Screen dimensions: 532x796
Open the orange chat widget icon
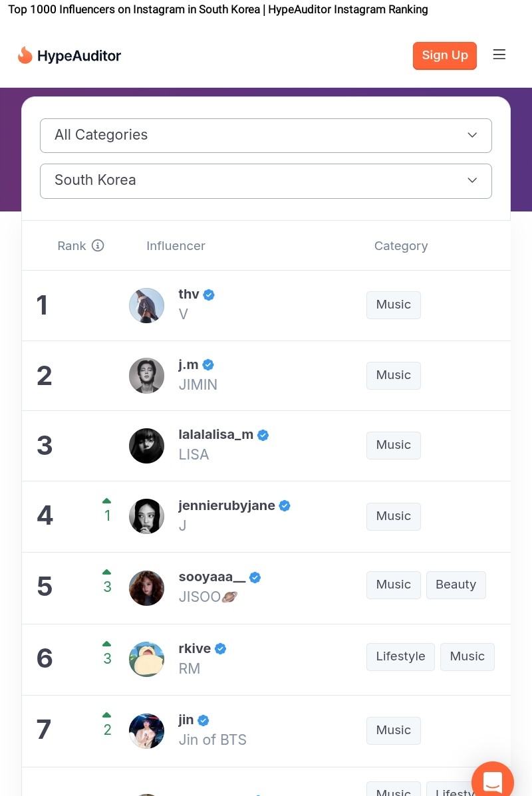tap(492, 780)
